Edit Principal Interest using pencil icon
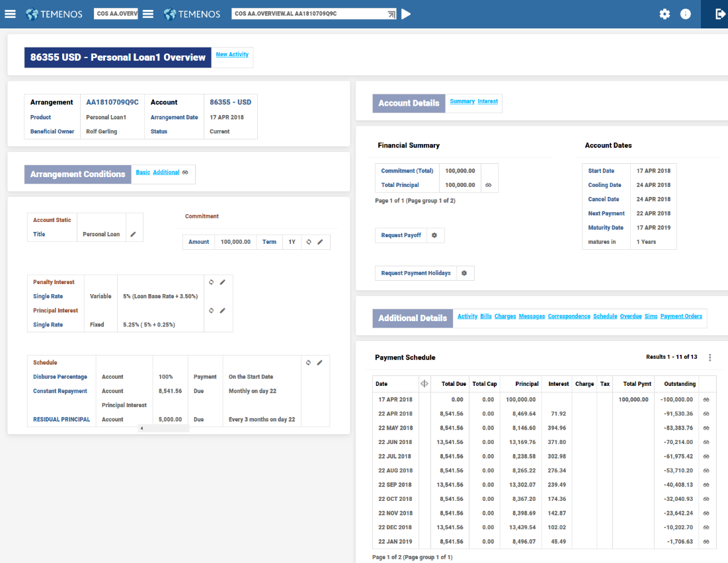The height and width of the screenshot is (563, 728). tap(222, 311)
